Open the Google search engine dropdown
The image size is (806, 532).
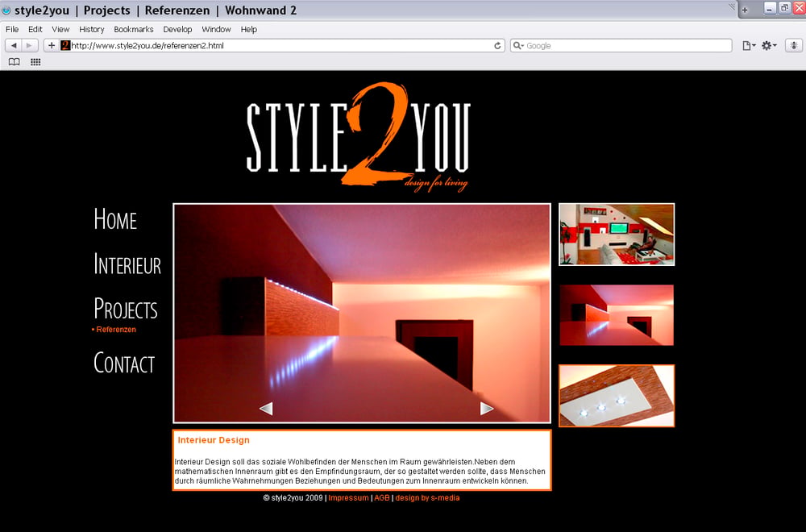pos(518,46)
